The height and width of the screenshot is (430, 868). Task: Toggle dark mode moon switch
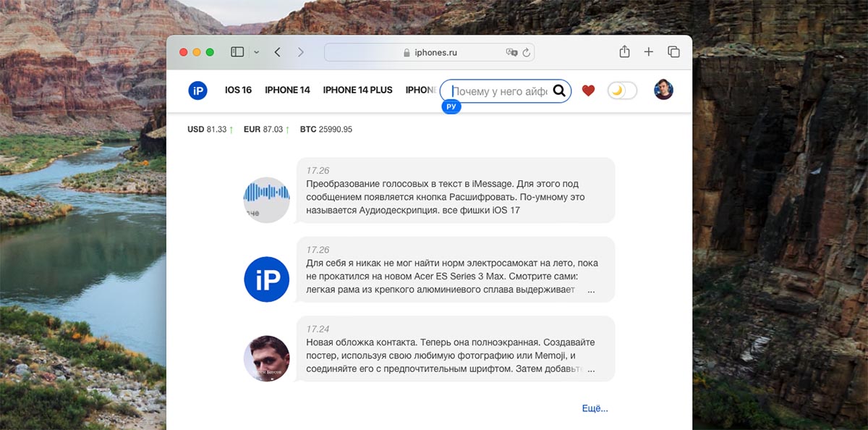(622, 90)
